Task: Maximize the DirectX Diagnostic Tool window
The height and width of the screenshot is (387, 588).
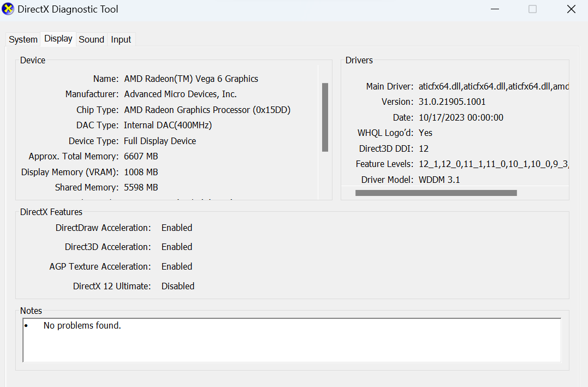Action: (532, 9)
